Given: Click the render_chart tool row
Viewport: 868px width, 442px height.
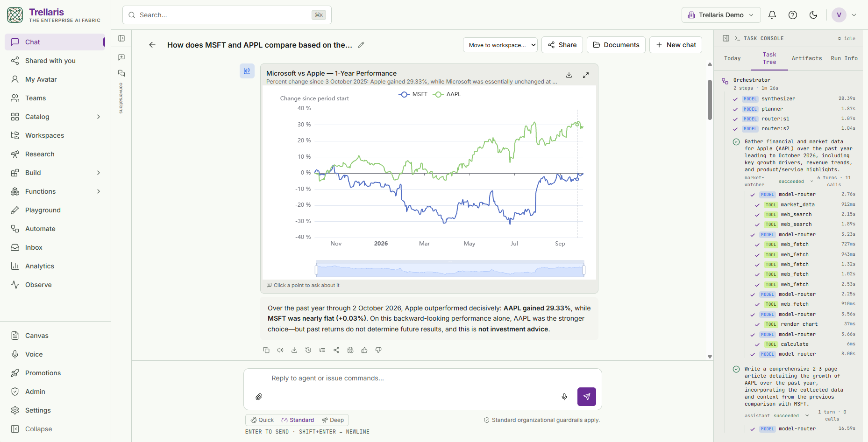Looking at the screenshot, I should coord(805,324).
